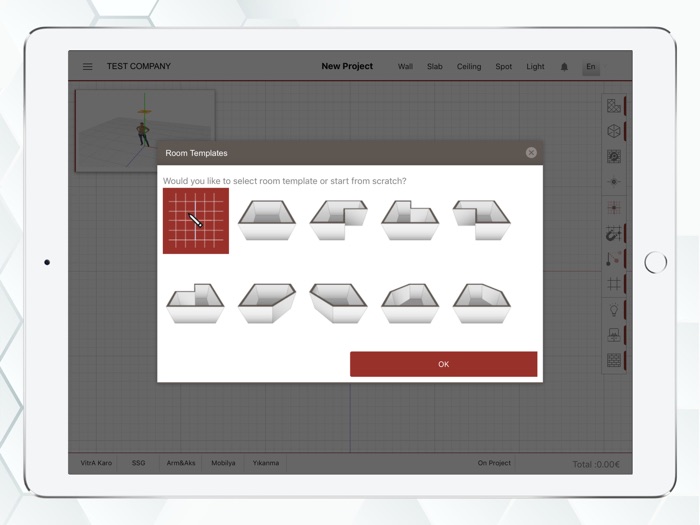Open the Light menu
The image size is (700, 525).
(x=535, y=67)
